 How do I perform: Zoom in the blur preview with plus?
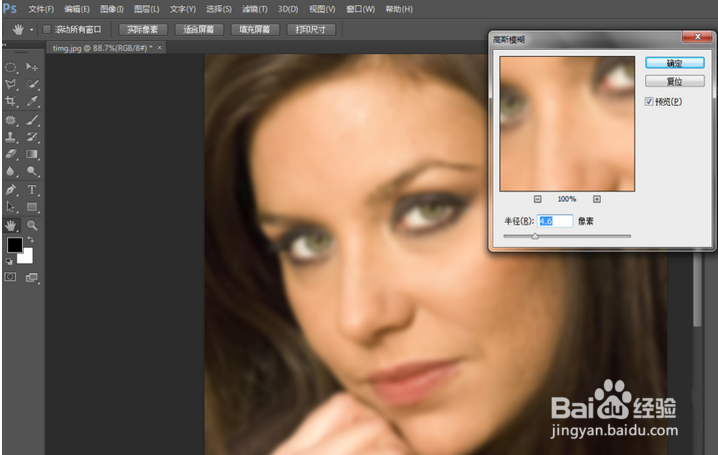(x=597, y=199)
